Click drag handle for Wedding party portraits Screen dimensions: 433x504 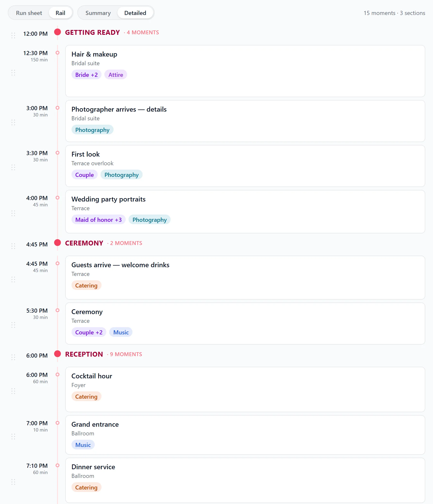tap(13, 213)
